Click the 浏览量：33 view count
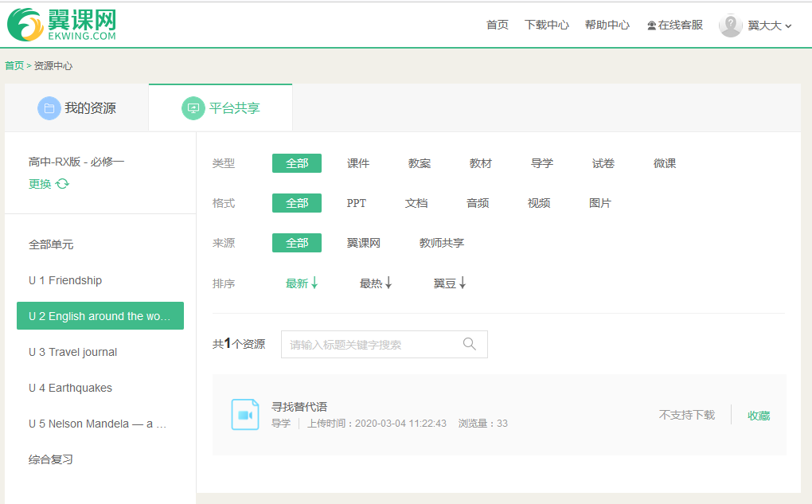Viewport: 812px width, 504px height. (482, 424)
